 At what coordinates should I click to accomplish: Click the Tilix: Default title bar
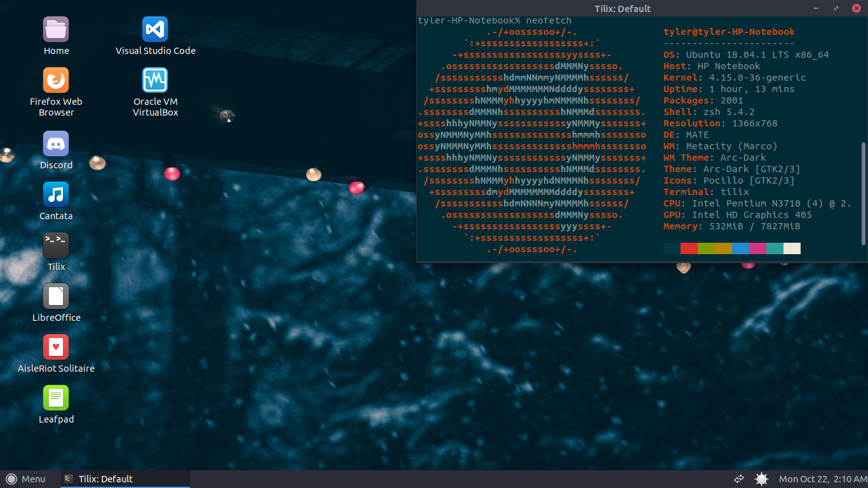pos(622,8)
